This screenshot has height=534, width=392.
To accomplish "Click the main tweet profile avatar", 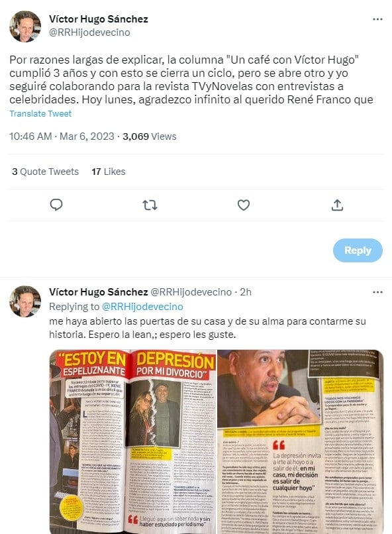I will (x=25, y=27).
